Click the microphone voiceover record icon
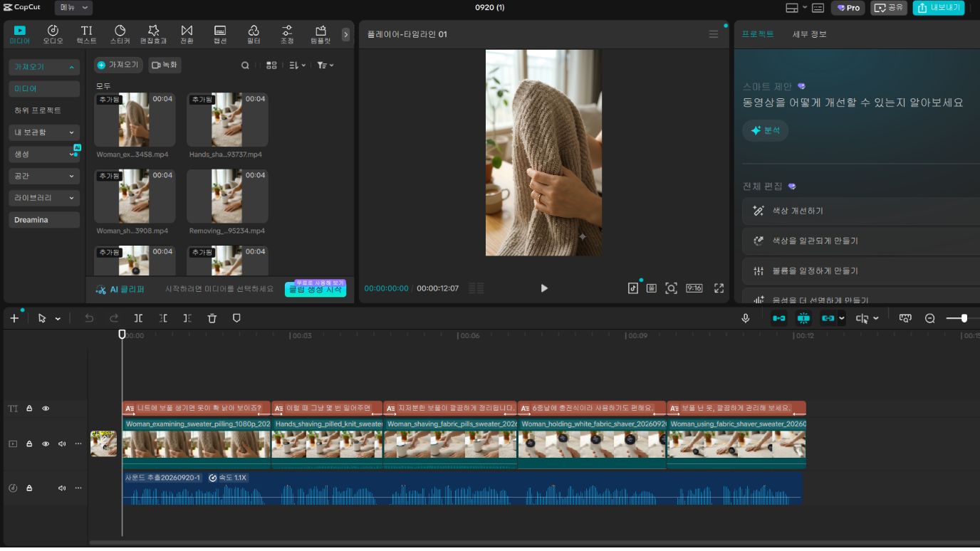 (745, 318)
